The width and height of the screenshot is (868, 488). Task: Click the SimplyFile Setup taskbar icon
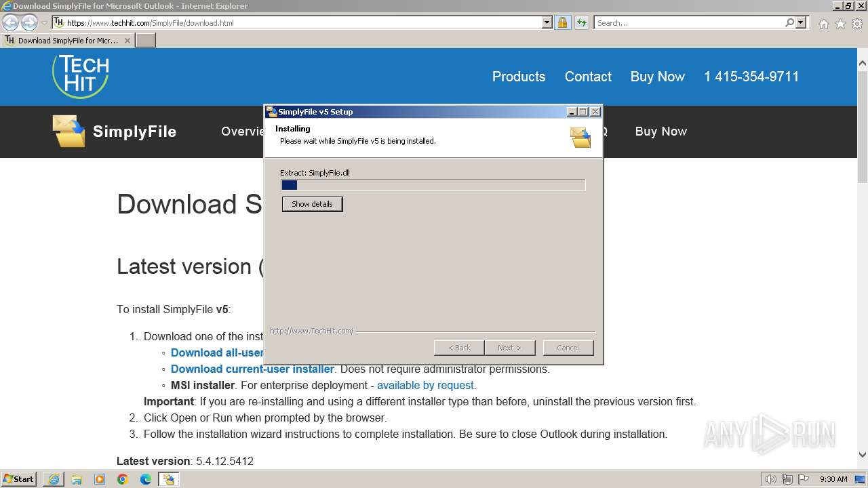click(168, 479)
